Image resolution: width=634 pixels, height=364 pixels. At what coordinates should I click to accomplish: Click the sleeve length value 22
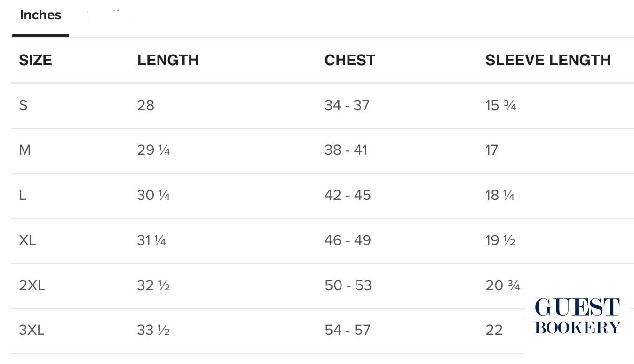494,330
